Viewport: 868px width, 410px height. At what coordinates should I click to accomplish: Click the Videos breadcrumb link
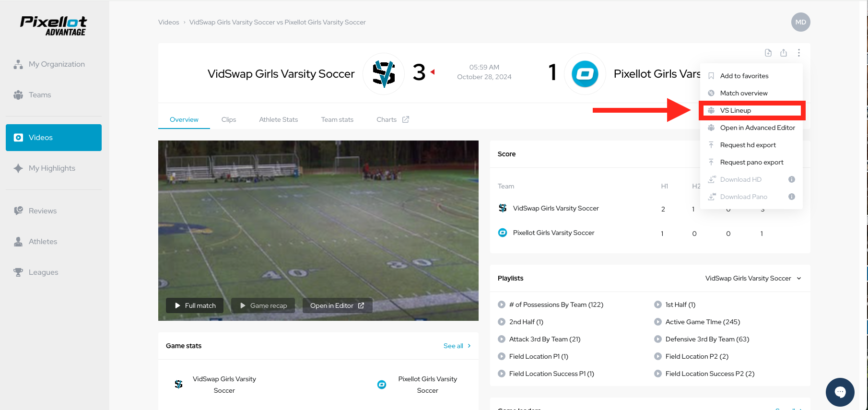pyautogui.click(x=169, y=22)
